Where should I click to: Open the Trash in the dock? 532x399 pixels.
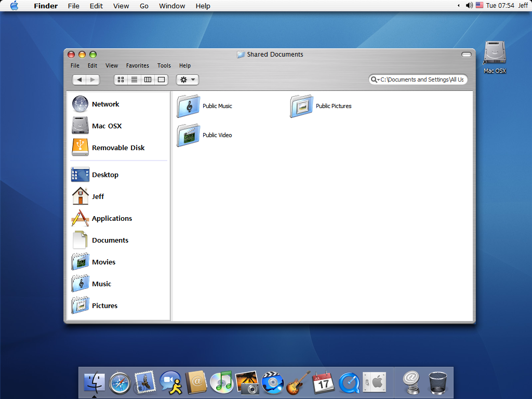click(x=437, y=383)
